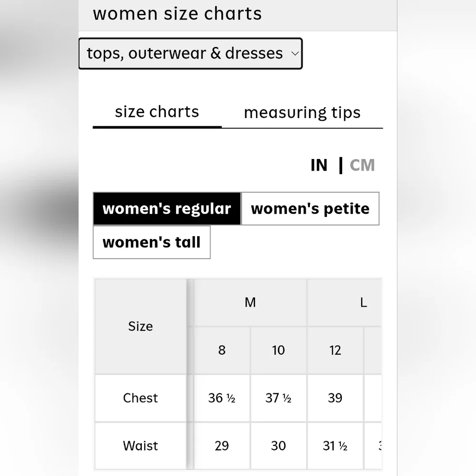Select numeric size 8 cell
Image resolution: width=476 pixels, height=476 pixels.
click(222, 350)
